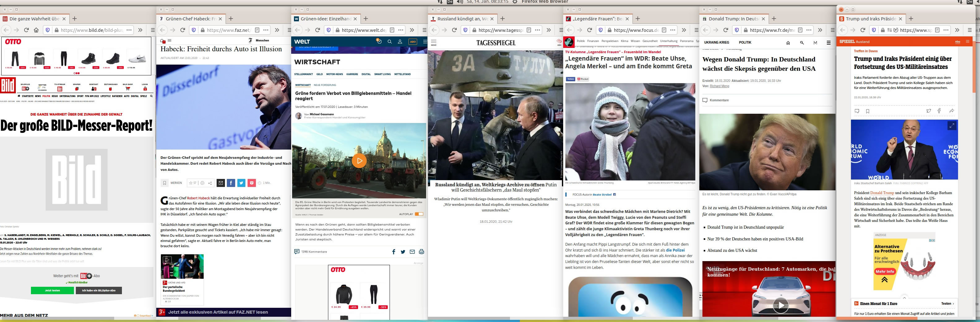This screenshot has height=322, width=980.
Task: Open Klima section in Focus navigation
Action: coord(624,41)
